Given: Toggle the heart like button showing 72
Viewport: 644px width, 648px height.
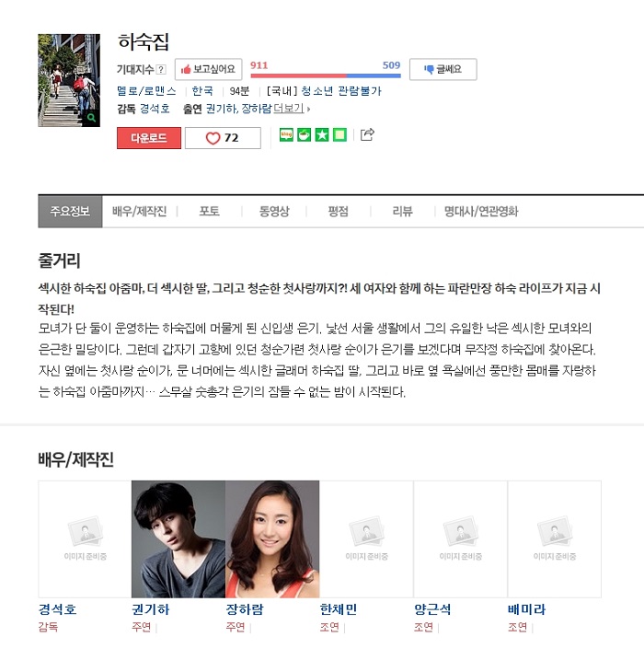Looking at the screenshot, I should [223, 138].
